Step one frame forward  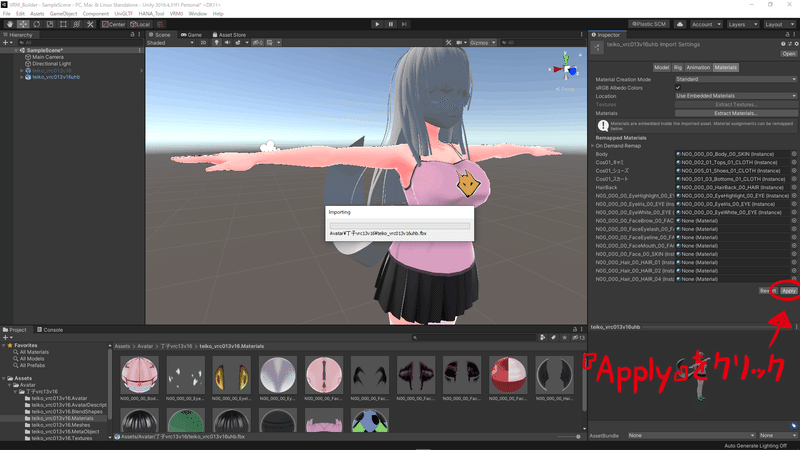coord(404,24)
